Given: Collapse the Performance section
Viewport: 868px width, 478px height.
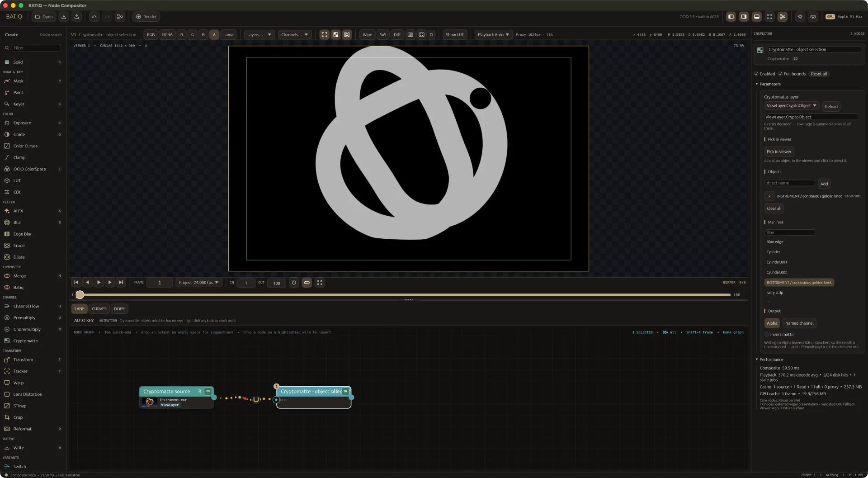Looking at the screenshot, I should tap(769, 360).
